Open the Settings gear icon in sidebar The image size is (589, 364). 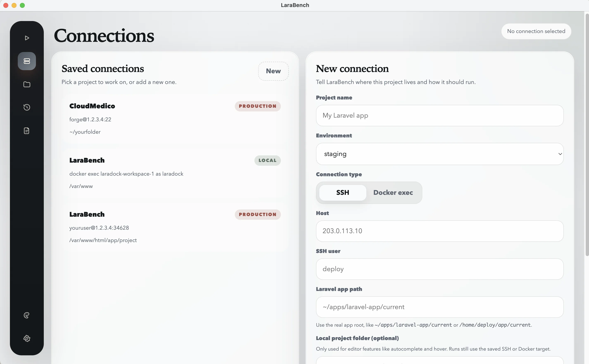pos(27,338)
